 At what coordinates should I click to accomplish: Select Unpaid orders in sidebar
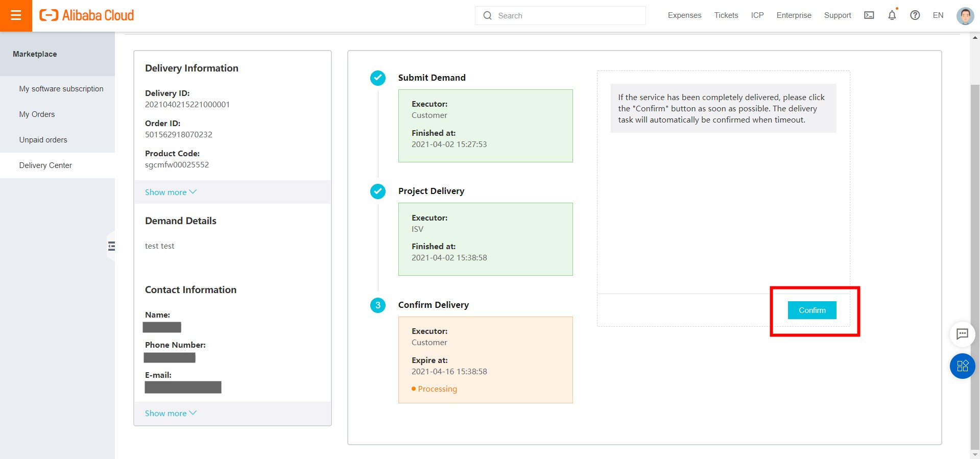tap(43, 140)
